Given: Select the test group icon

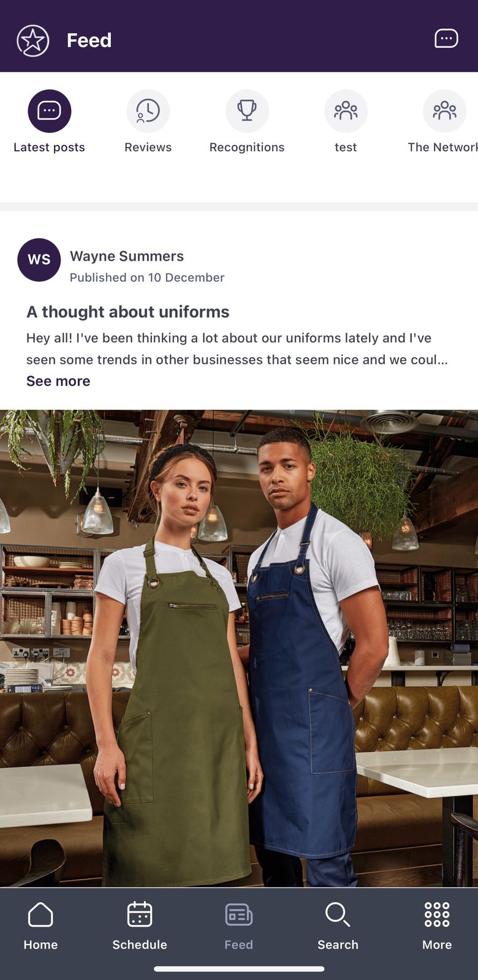Looking at the screenshot, I should click(x=346, y=111).
